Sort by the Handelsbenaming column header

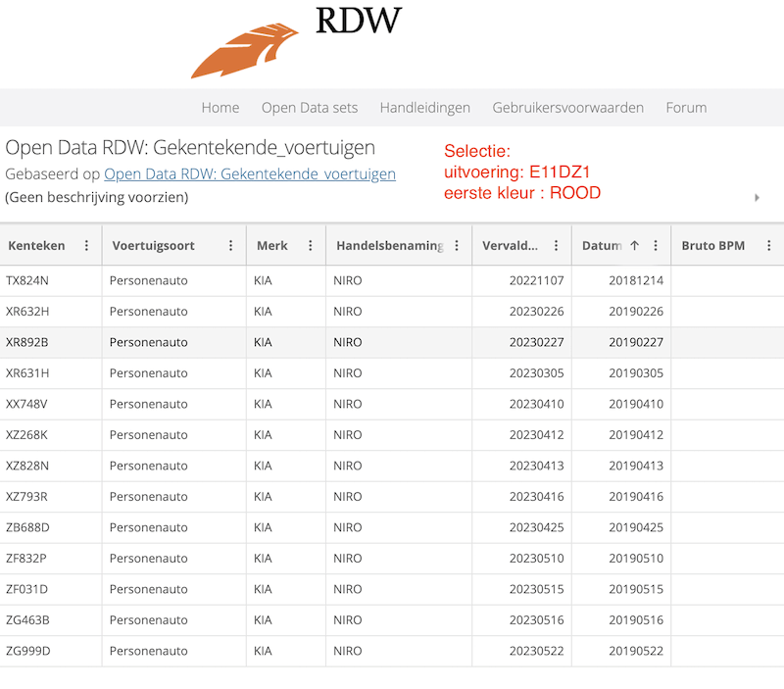[x=390, y=245]
